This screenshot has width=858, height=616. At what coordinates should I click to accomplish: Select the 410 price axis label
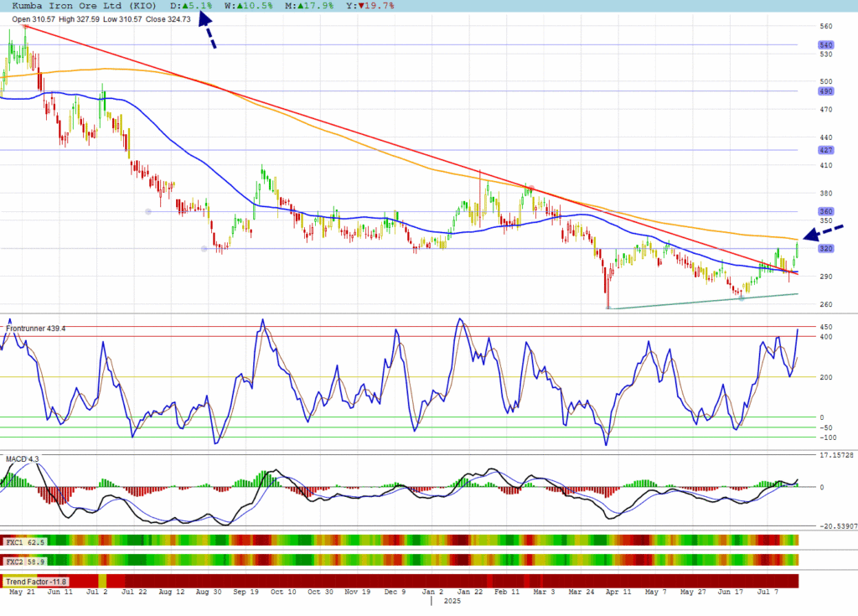pos(825,165)
